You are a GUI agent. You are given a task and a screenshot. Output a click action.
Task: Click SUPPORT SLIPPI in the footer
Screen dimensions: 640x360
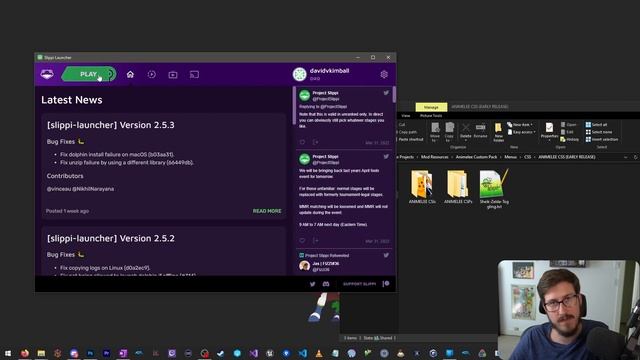click(x=360, y=284)
